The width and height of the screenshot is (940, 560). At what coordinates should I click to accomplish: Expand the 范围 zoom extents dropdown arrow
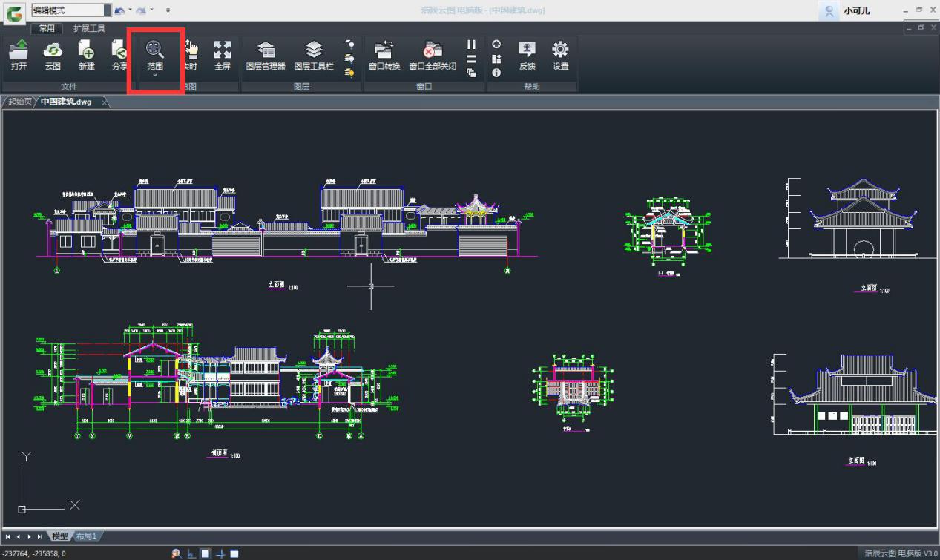point(154,75)
